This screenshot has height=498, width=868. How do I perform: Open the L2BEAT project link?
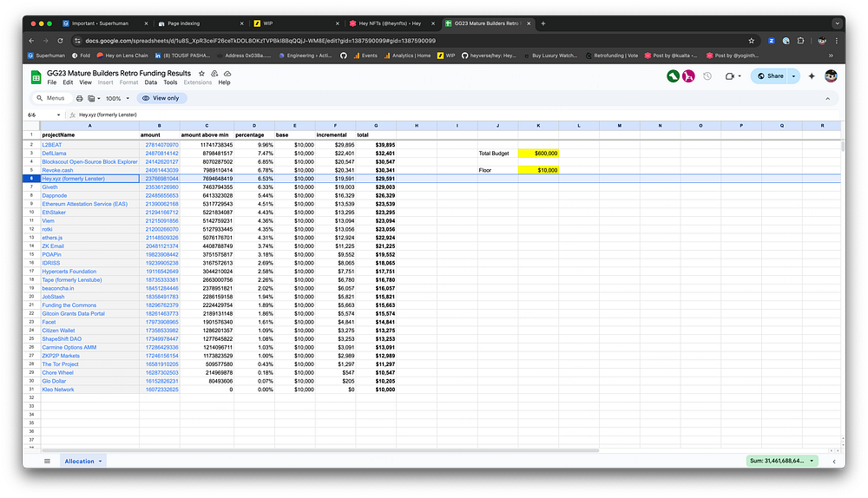coord(52,145)
